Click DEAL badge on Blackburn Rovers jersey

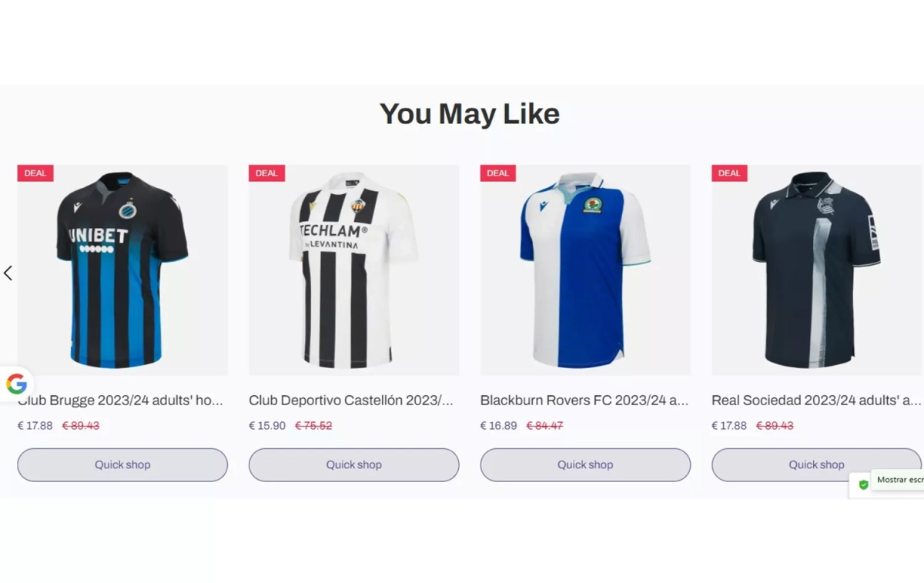tap(497, 173)
